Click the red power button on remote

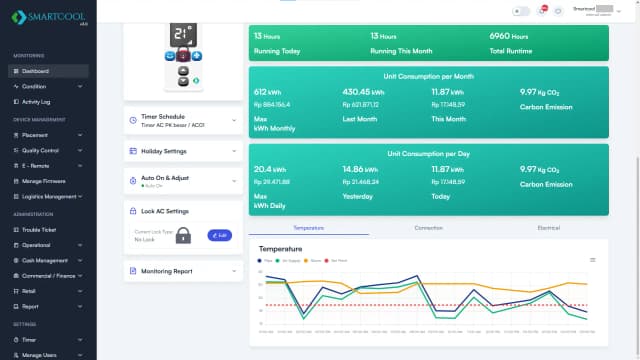click(183, 55)
